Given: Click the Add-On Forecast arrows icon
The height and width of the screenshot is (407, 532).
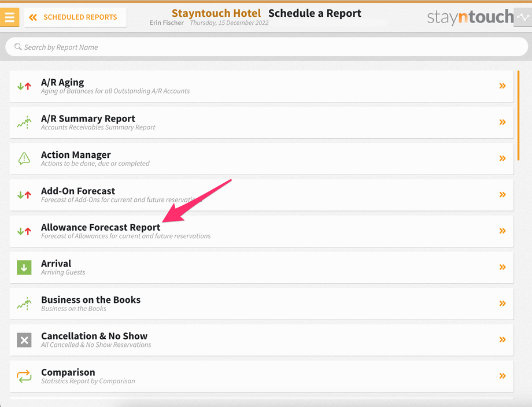Looking at the screenshot, I should tap(24, 195).
